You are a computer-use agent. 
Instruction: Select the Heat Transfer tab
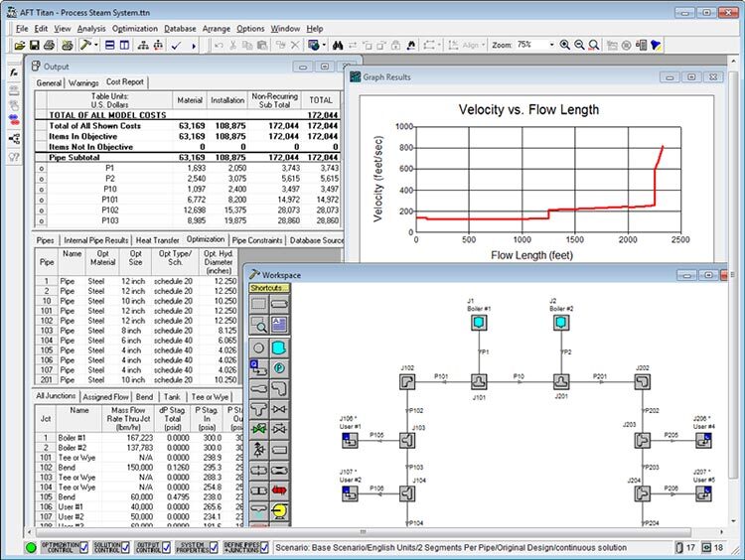(158, 239)
